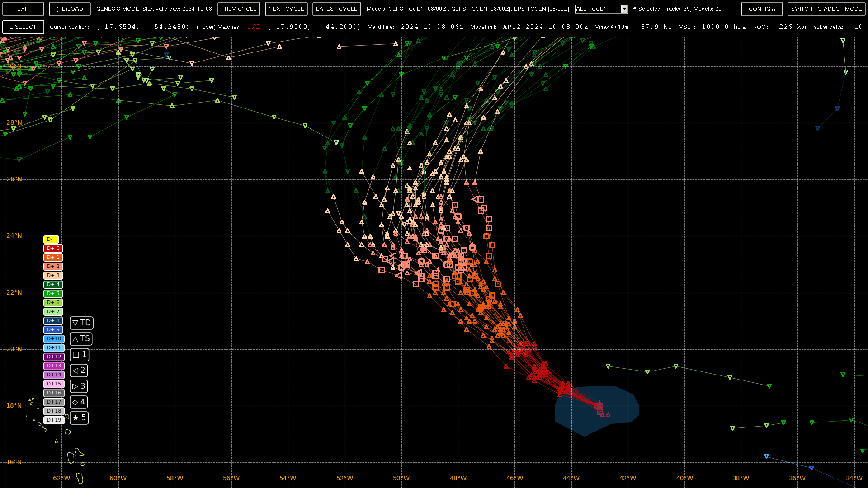Click the Valid time value 2024-10-08 06Z
Viewport: 868px width, 488px height.
pyautogui.click(x=432, y=27)
